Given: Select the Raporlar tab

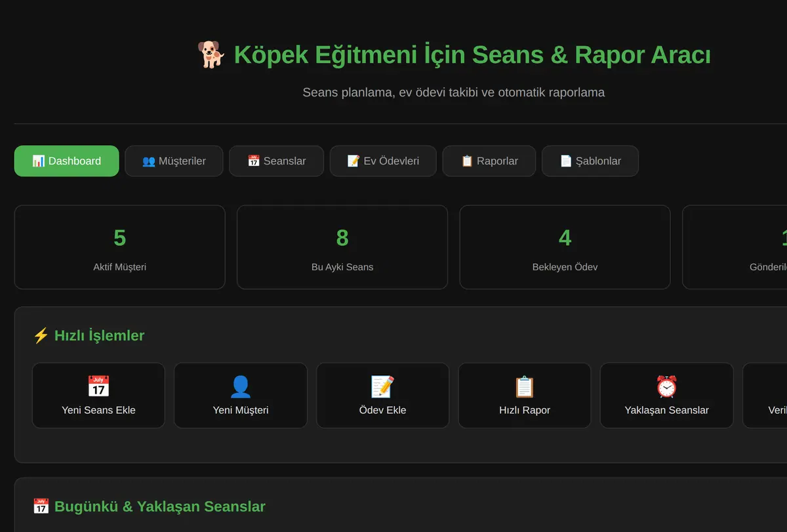Looking at the screenshot, I should (489, 161).
